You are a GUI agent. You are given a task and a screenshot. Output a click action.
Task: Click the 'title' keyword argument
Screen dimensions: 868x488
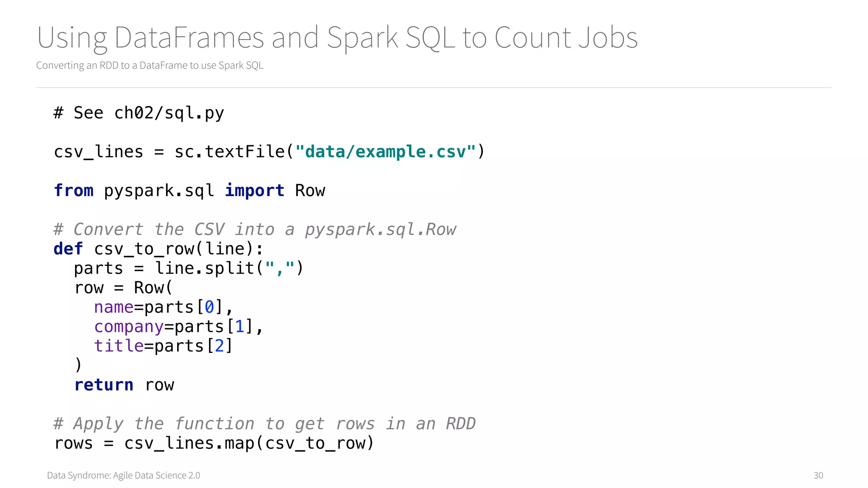coord(119,346)
